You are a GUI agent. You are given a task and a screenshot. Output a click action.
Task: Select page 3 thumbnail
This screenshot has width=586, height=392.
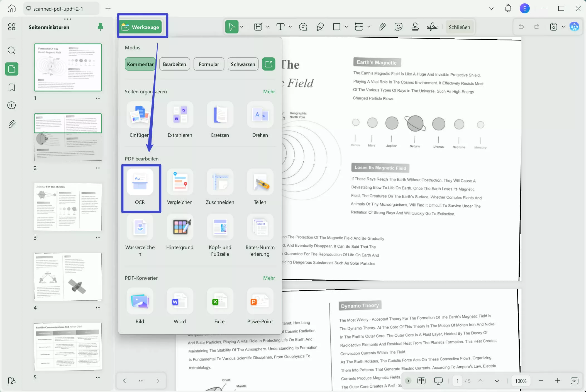(x=68, y=207)
